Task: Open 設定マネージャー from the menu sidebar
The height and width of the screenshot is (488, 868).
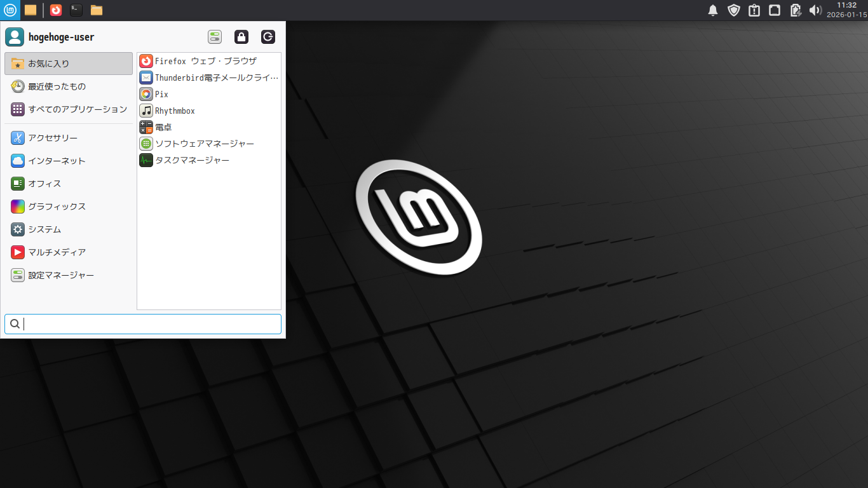Action: (69, 275)
